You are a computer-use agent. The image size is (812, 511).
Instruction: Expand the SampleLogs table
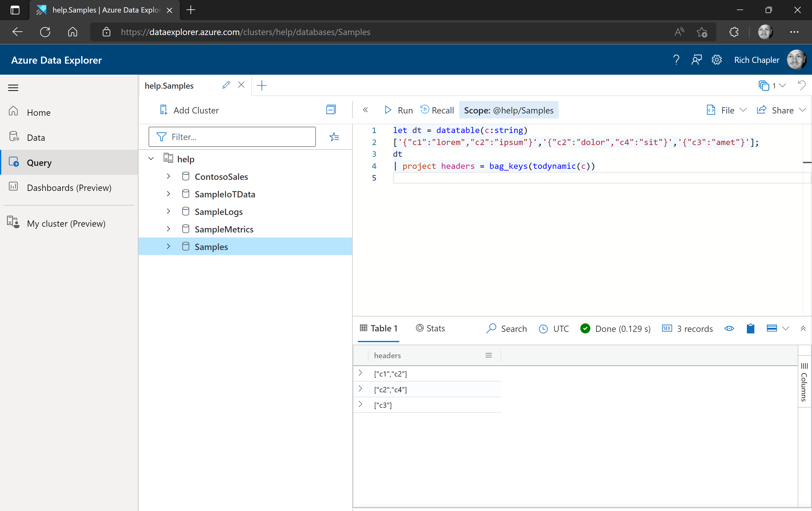pos(169,211)
